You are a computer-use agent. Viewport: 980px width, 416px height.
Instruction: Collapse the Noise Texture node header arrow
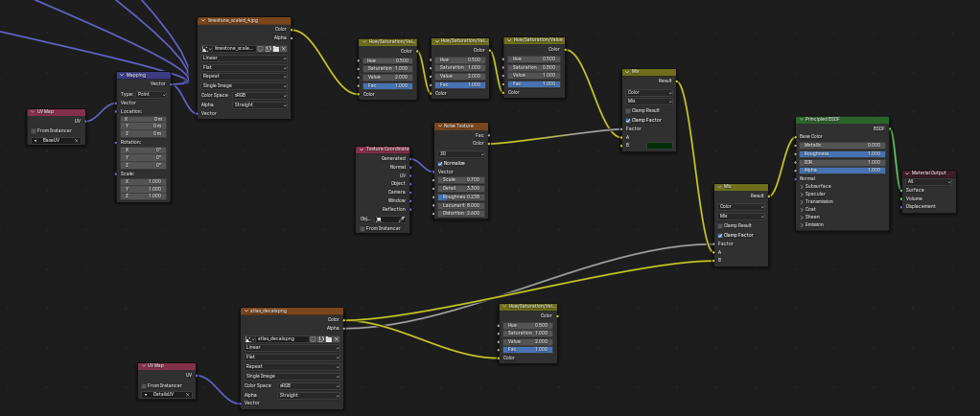point(440,126)
